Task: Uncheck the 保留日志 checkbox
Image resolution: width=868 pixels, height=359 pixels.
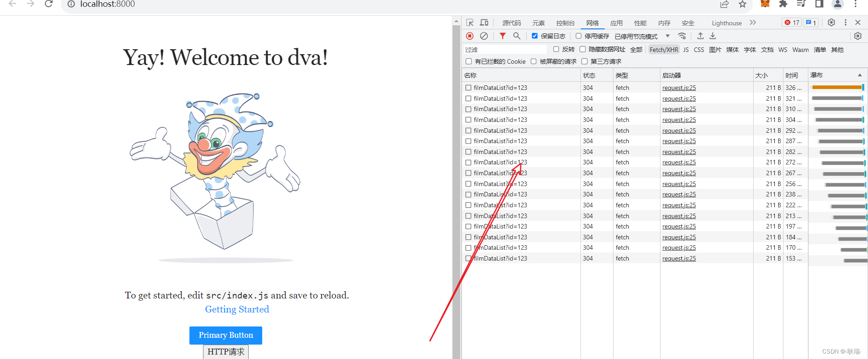Action: (535, 36)
